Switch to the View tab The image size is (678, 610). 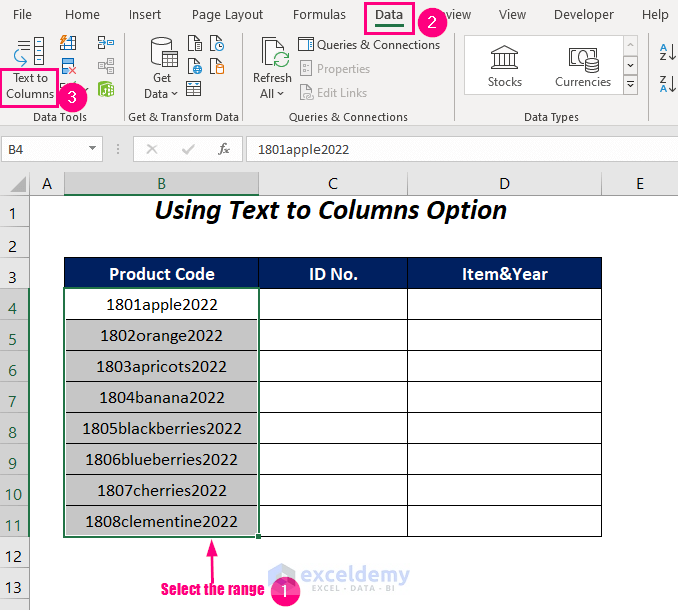point(512,15)
